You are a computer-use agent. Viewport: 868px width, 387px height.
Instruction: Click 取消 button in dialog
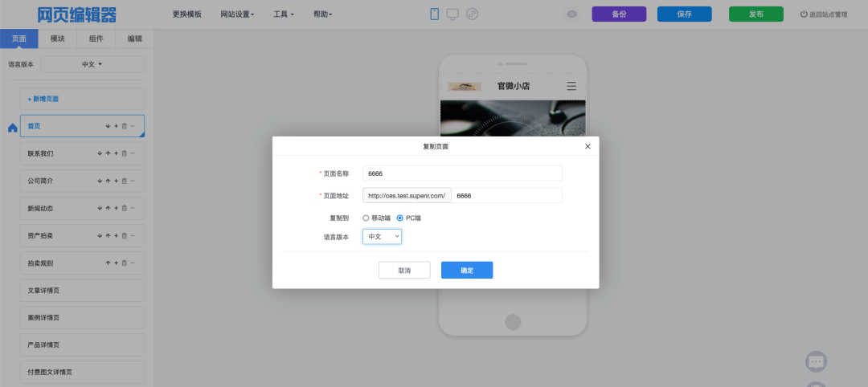[x=404, y=271]
